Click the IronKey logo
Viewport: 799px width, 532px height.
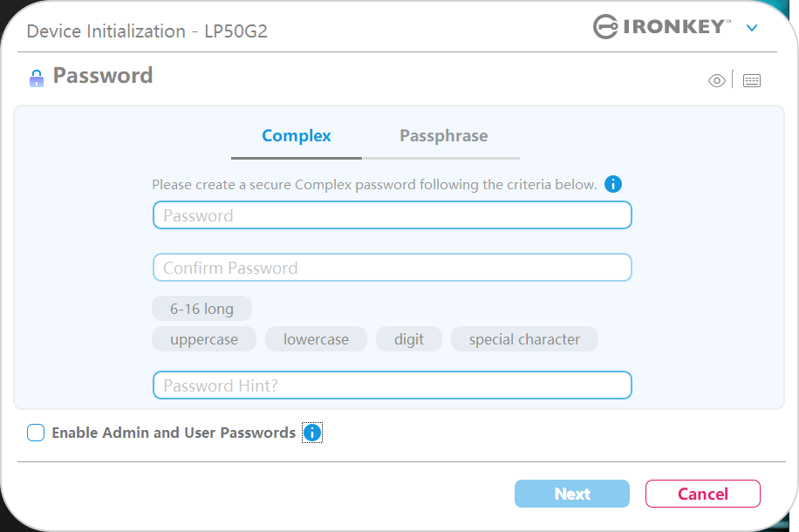tap(662, 27)
